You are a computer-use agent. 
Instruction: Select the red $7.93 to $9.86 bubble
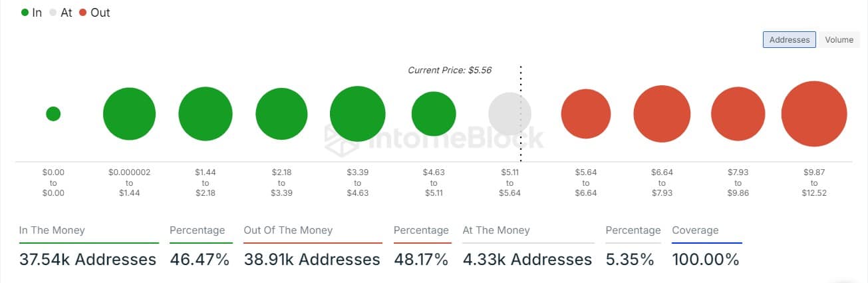738,114
